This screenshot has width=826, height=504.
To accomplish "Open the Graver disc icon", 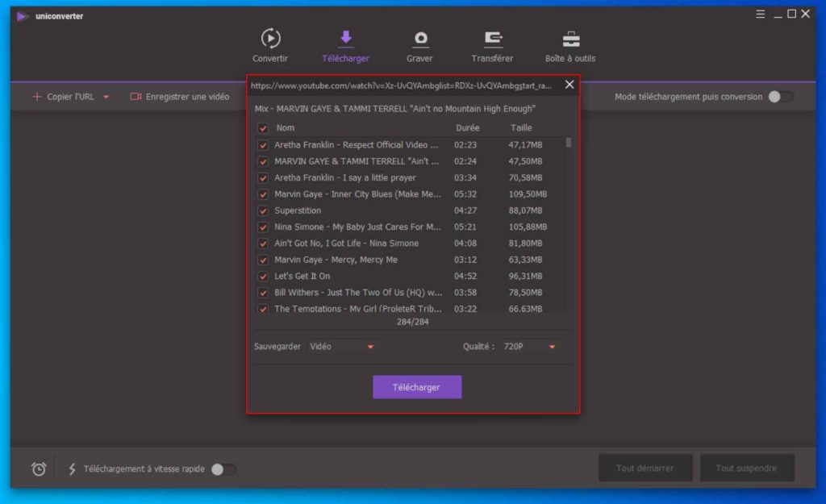I will tap(419, 39).
